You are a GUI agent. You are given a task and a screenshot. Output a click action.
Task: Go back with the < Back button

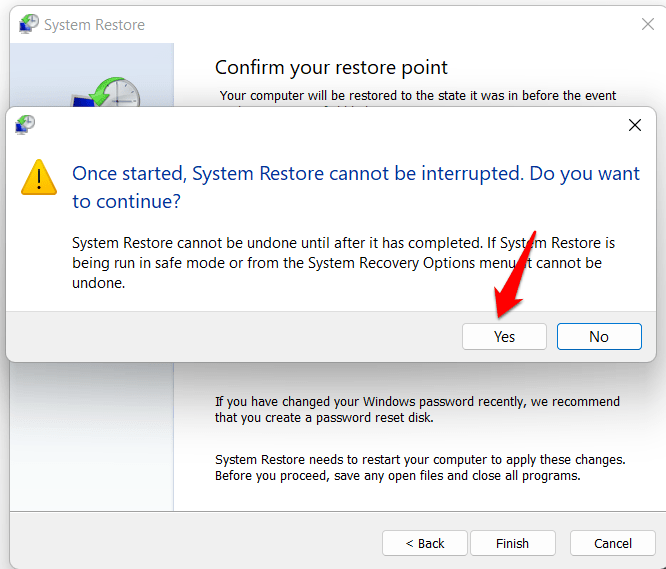(425, 543)
